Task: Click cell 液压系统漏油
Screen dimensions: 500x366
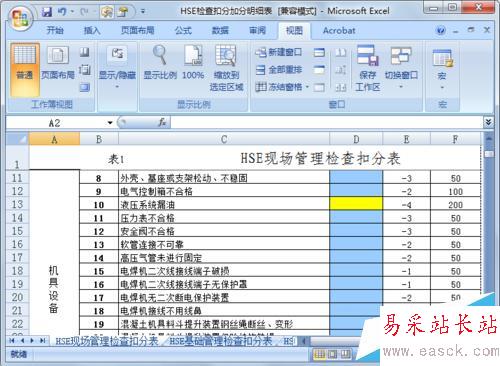Action: point(224,204)
